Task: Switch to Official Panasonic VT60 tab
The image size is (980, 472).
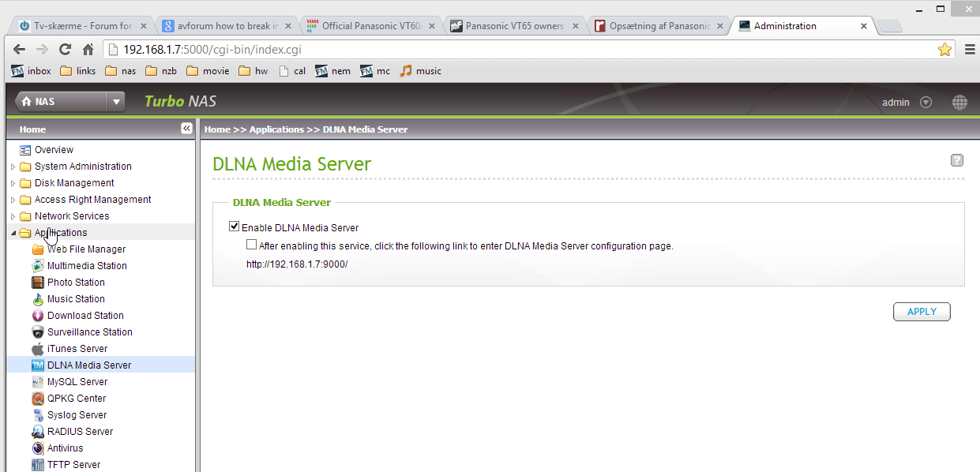Action: coord(369,26)
